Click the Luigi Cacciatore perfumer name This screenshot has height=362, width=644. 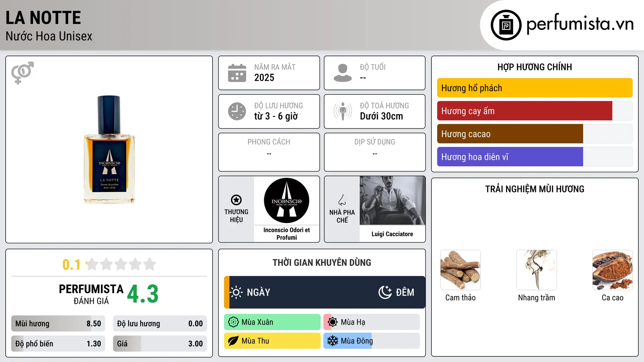[392, 234]
